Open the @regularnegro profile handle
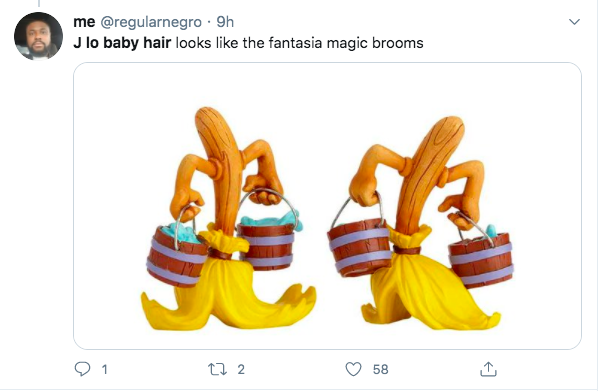 click(151, 22)
